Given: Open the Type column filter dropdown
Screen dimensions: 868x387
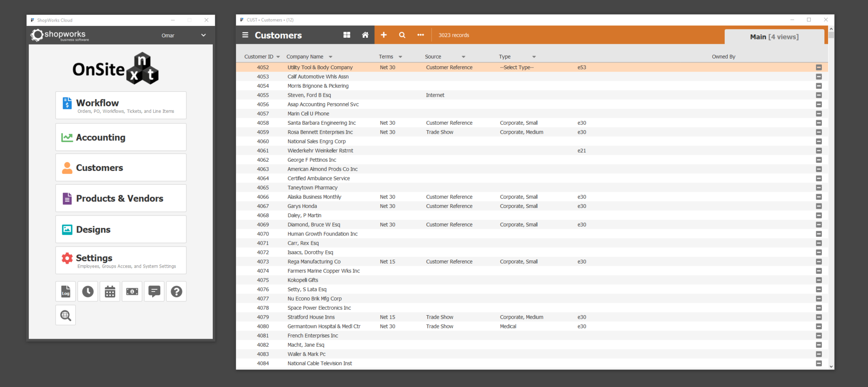Looking at the screenshot, I should point(534,56).
